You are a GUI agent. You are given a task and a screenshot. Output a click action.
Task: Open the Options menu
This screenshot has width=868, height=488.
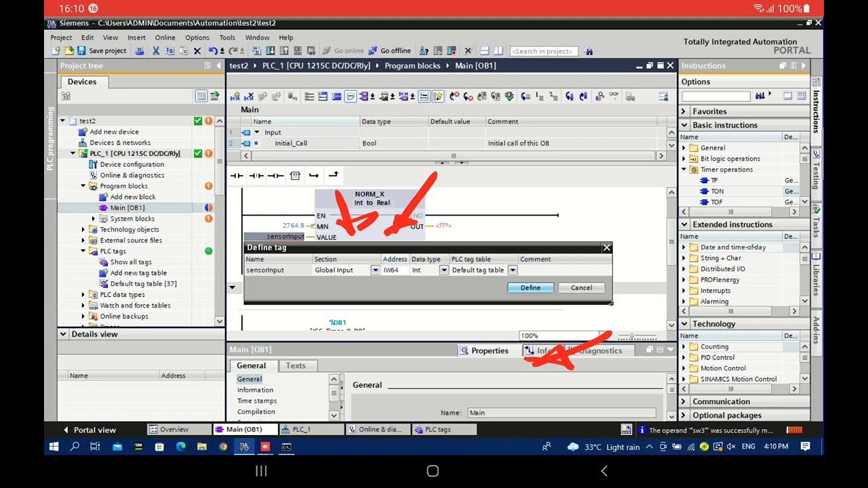click(197, 37)
